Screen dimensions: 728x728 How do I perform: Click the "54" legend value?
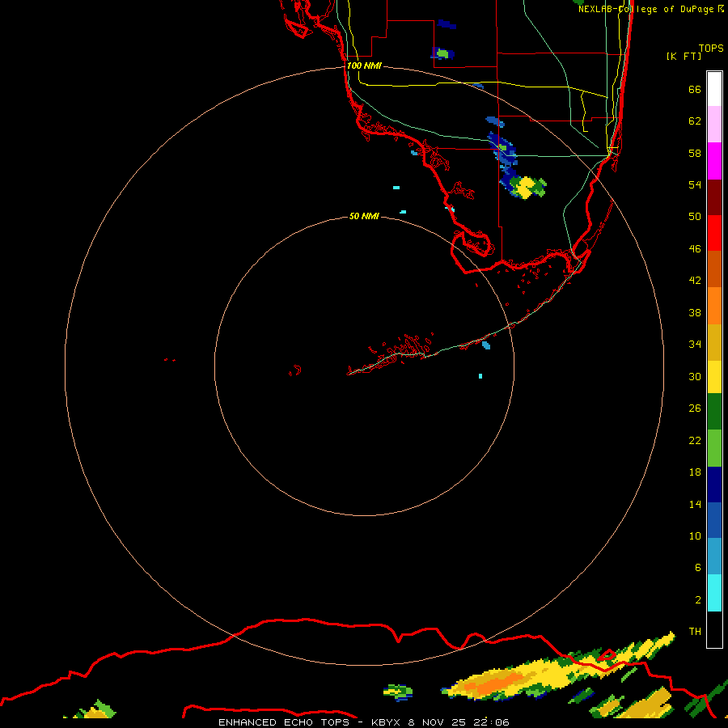tap(695, 184)
